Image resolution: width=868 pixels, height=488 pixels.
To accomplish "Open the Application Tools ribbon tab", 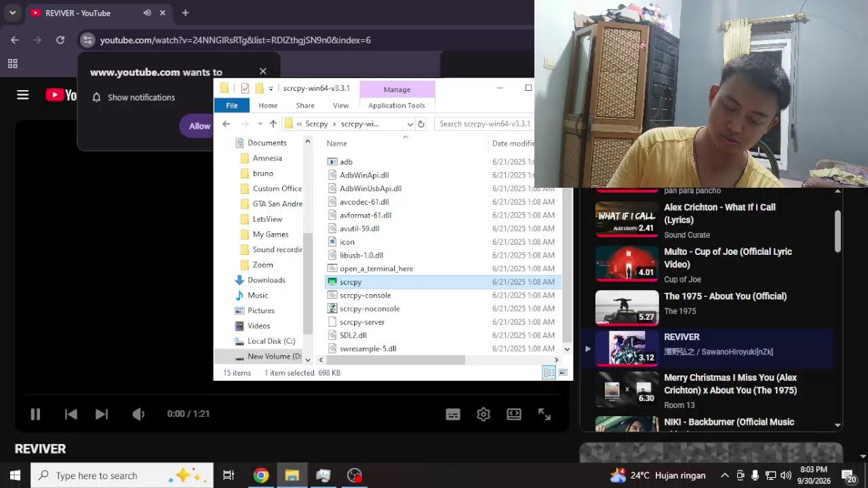I will [x=397, y=106].
